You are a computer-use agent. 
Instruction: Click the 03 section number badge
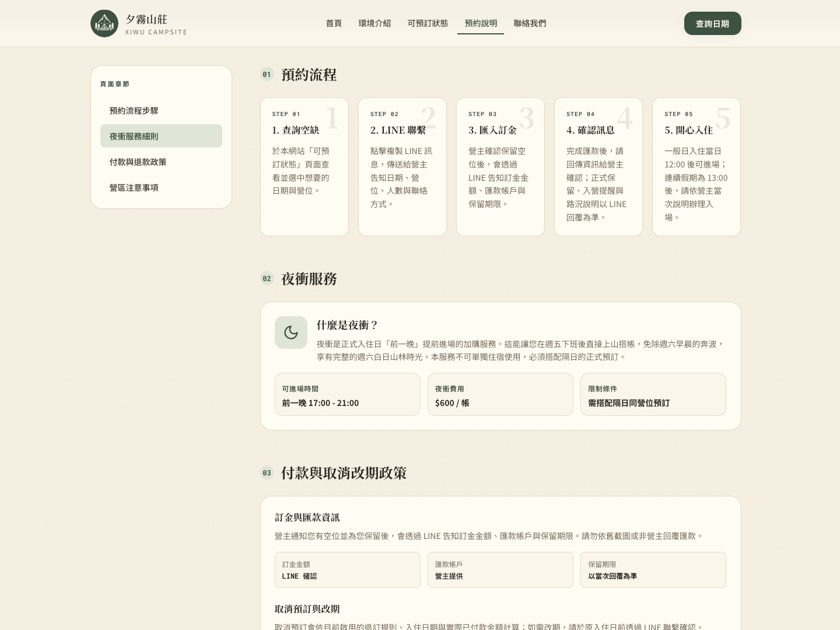[x=267, y=473]
